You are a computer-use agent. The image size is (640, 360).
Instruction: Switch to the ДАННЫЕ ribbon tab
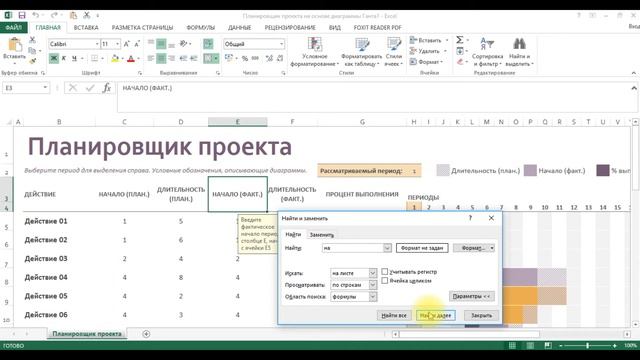click(239, 27)
